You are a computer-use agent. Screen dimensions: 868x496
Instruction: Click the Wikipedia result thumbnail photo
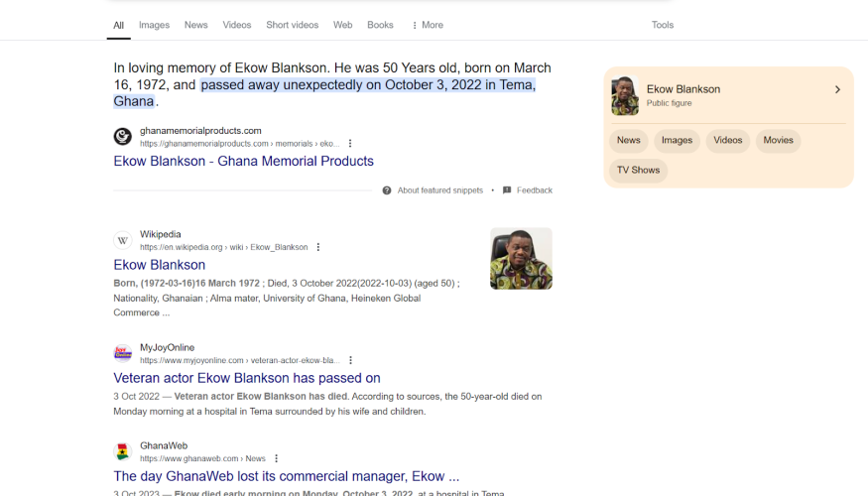pyautogui.click(x=521, y=259)
